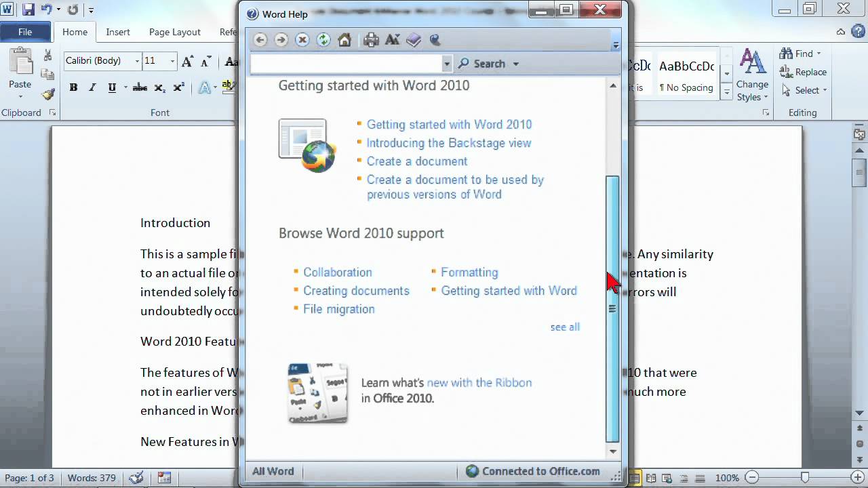The image size is (868, 488).
Task: Open Word Help question mark in ribbon
Action: click(x=857, y=32)
